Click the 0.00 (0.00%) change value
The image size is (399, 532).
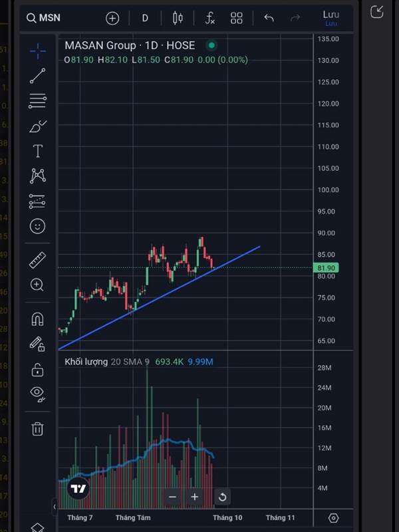[223, 60]
